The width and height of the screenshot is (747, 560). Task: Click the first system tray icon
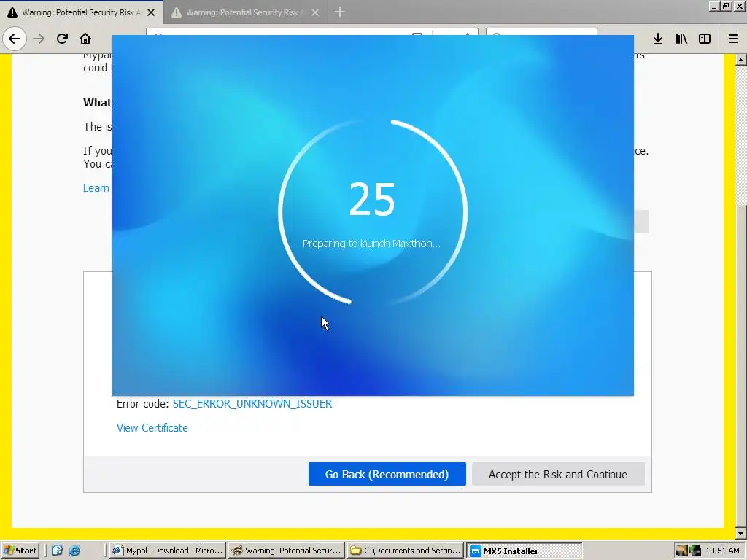pyautogui.click(x=682, y=551)
